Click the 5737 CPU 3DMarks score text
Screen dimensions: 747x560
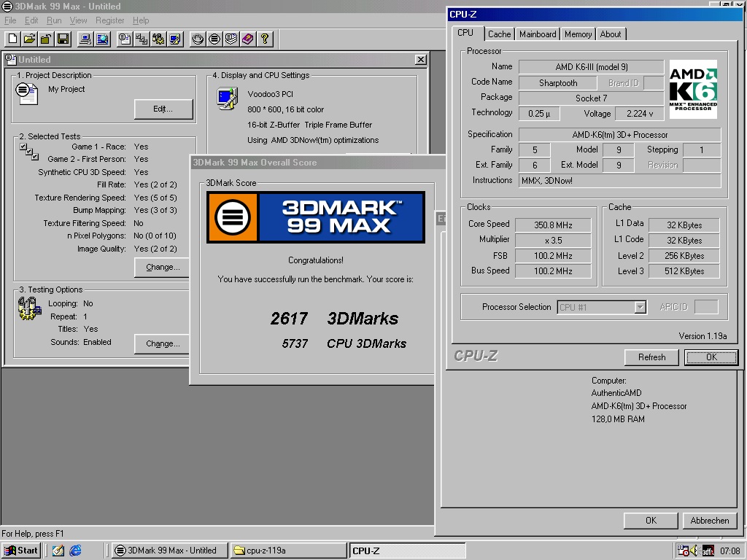tap(344, 343)
